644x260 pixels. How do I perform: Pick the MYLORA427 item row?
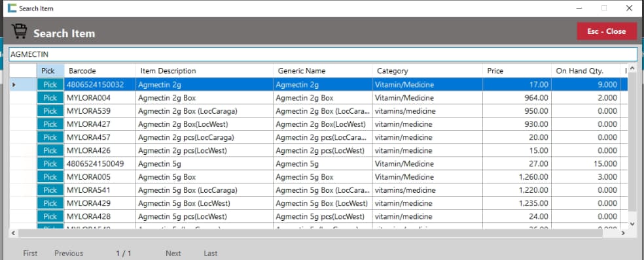click(x=50, y=124)
